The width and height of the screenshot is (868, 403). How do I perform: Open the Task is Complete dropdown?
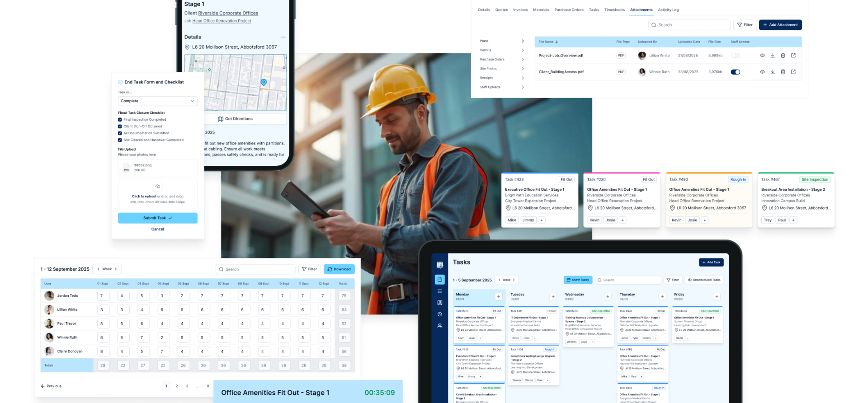pos(158,101)
